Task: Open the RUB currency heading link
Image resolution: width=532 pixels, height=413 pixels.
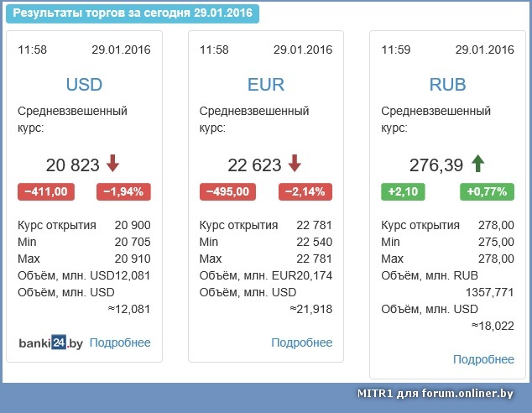Action: [x=447, y=84]
